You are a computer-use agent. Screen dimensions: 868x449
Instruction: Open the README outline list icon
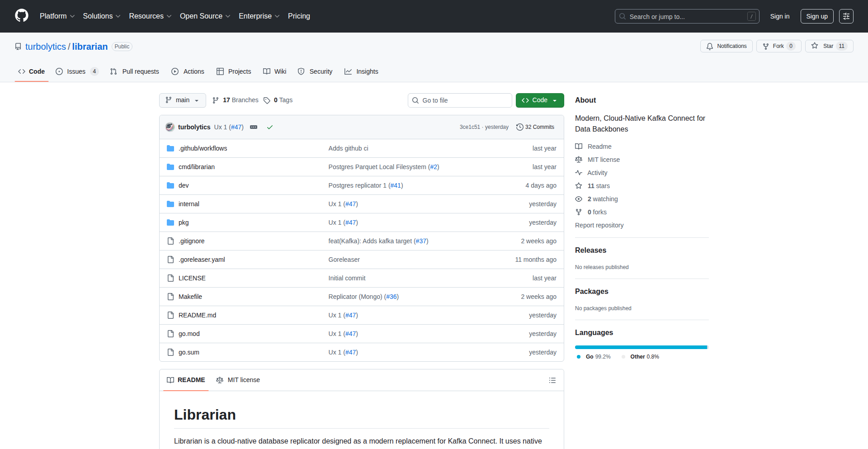pos(552,380)
